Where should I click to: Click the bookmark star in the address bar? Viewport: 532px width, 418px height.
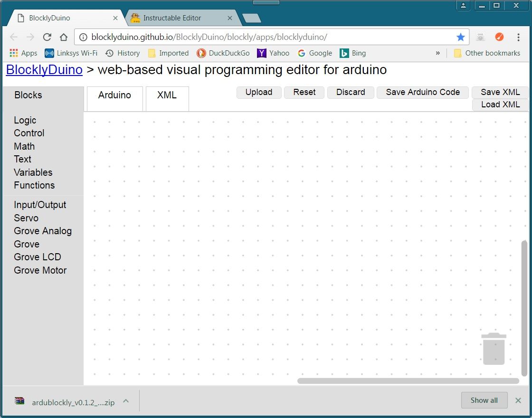[460, 37]
